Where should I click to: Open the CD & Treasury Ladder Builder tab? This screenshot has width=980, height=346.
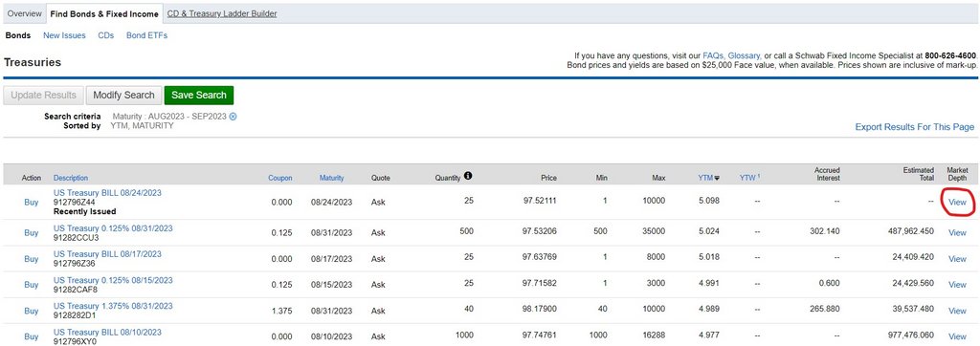(x=222, y=13)
